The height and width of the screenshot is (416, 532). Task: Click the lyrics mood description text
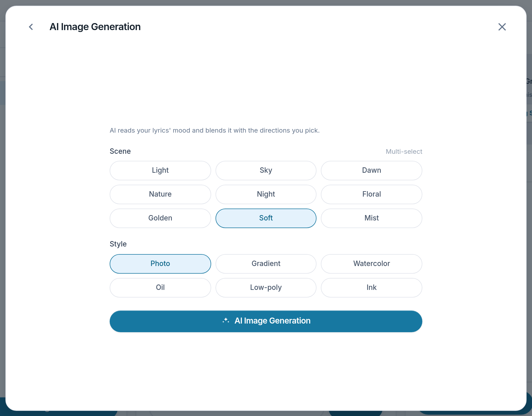coord(214,130)
